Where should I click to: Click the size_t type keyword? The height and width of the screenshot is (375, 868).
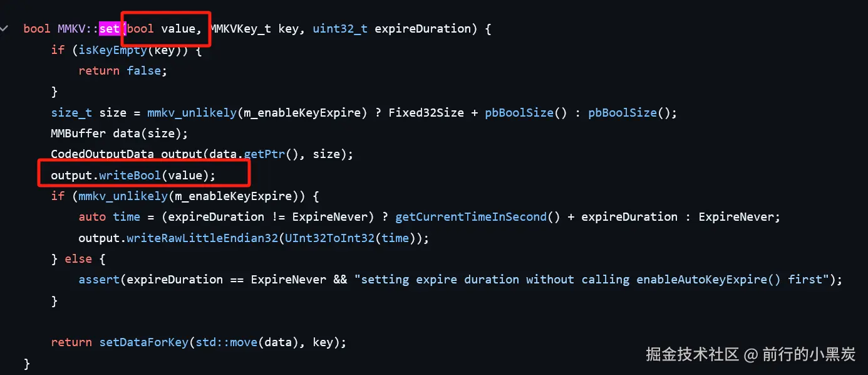pyautogui.click(x=72, y=113)
